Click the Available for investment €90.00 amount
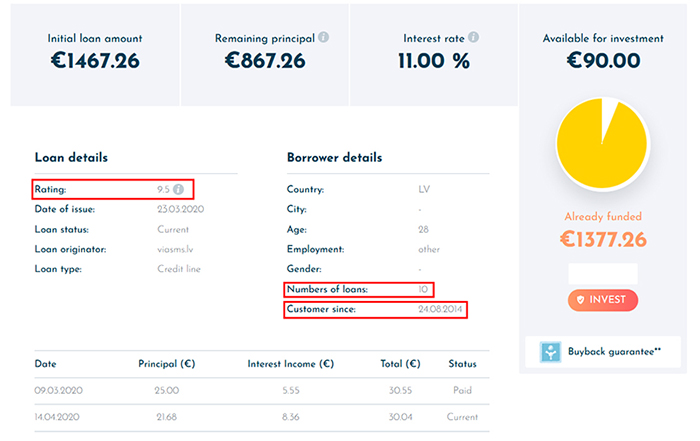 click(603, 60)
